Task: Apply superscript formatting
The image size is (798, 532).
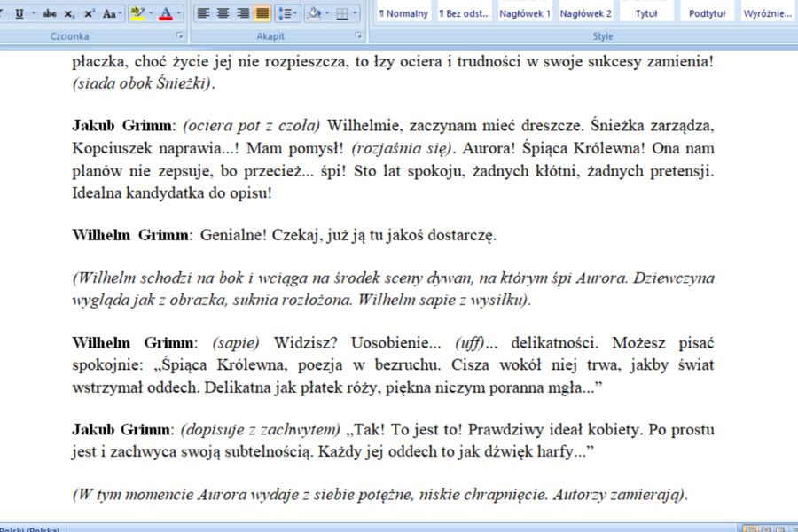Action: [90, 13]
